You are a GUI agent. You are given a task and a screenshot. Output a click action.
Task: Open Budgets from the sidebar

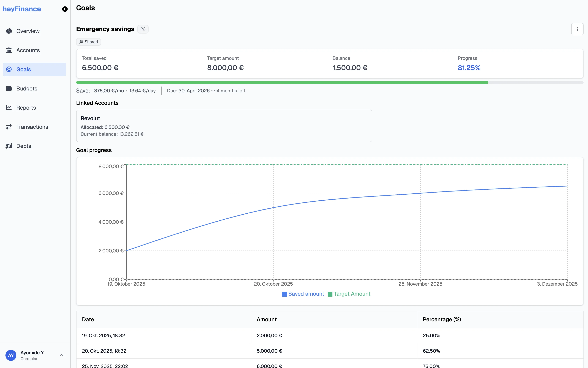27,88
